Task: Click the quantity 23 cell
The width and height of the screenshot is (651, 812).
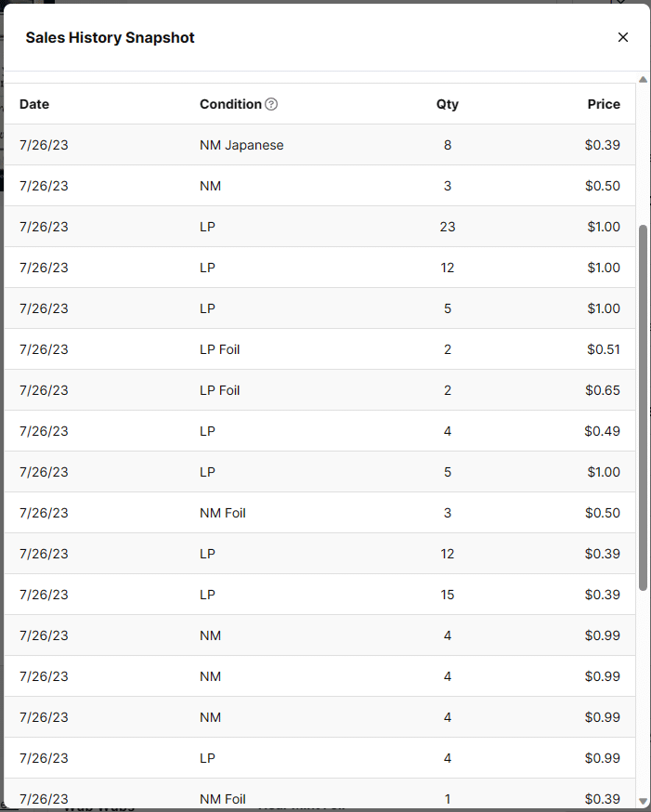Action: point(448,227)
